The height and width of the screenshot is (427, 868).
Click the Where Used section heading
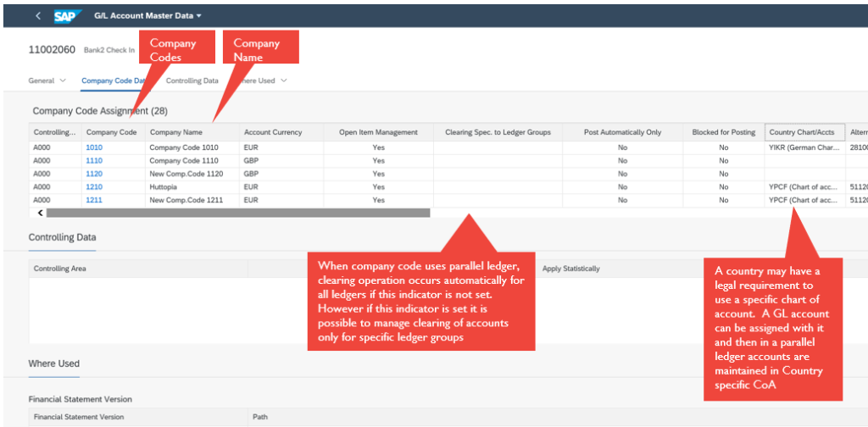pos(53,363)
